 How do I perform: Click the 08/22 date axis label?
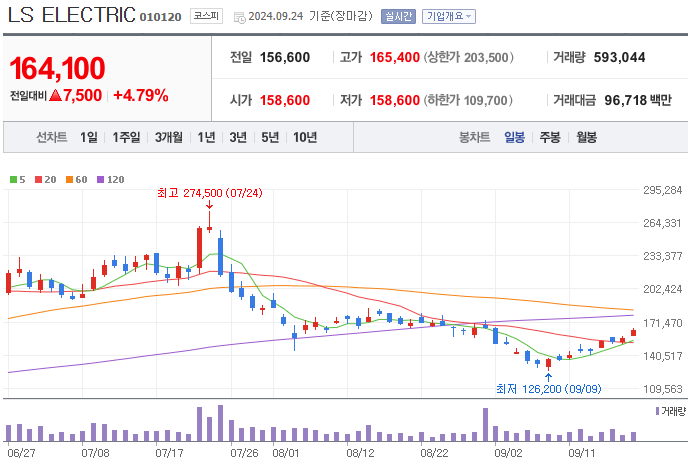(434, 453)
